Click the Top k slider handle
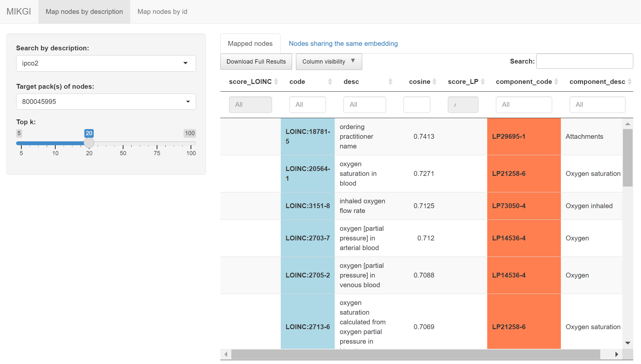Image resolution: width=641 pixels, height=364 pixels. 89,143
